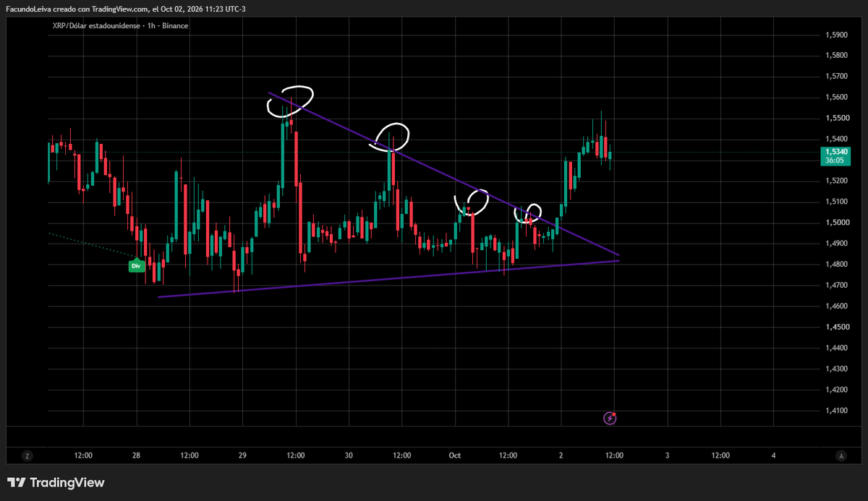
Task: Toggle the Z timezone button
Action: pyautogui.click(x=27, y=455)
